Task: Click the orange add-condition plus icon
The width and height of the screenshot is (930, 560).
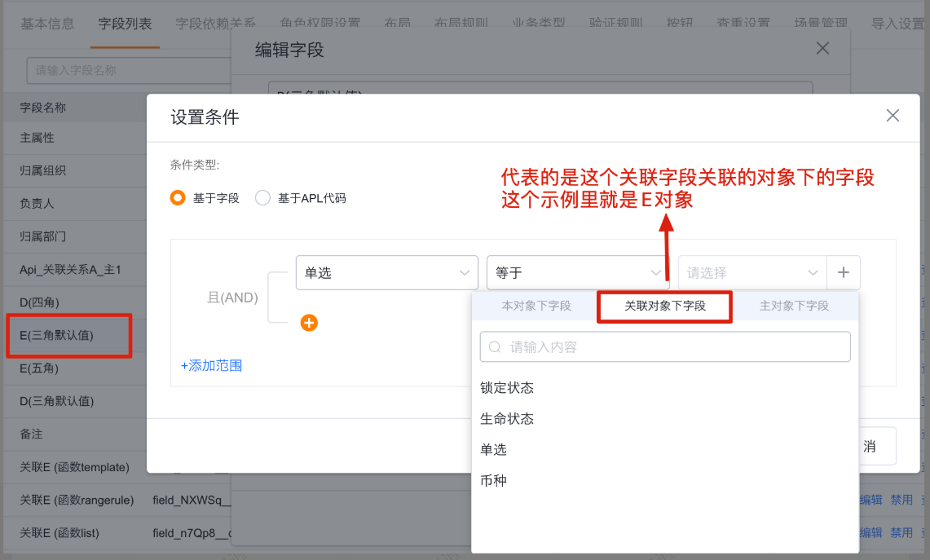Action: tap(309, 323)
